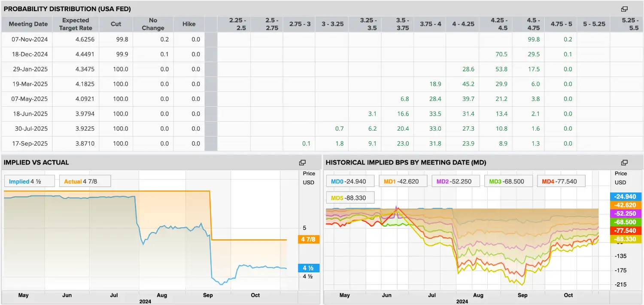Toggle the MD3 -68.500 legend series
644x305 pixels.
(508, 181)
